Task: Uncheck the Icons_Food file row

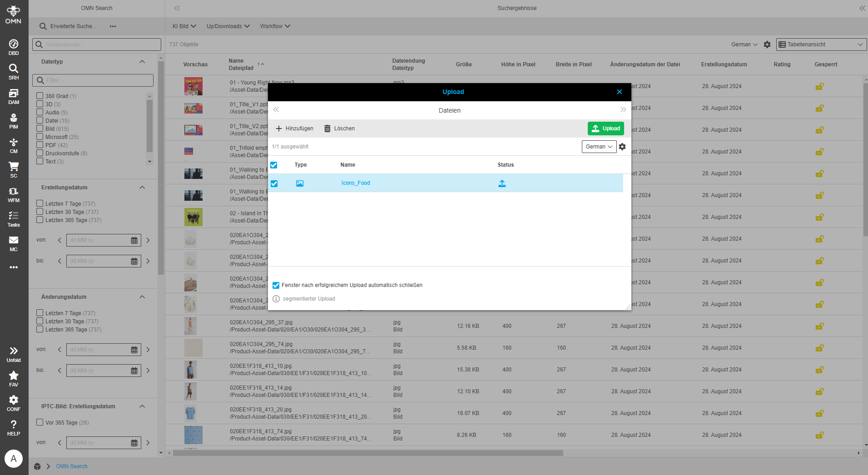Action: [x=274, y=183]
